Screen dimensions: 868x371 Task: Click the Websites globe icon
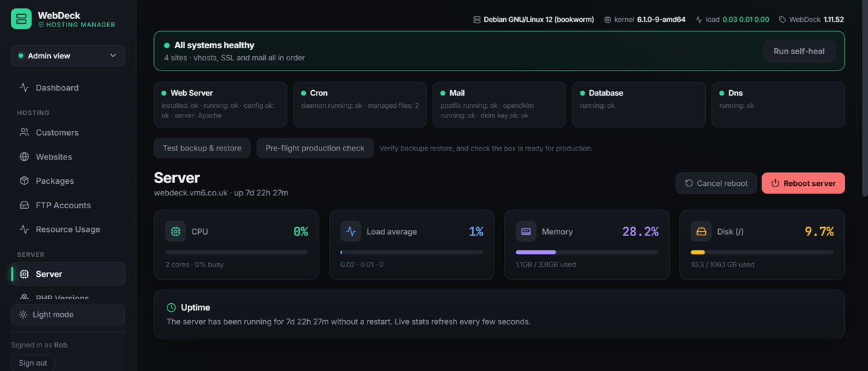pyautogui.click(x=24, y=157)
